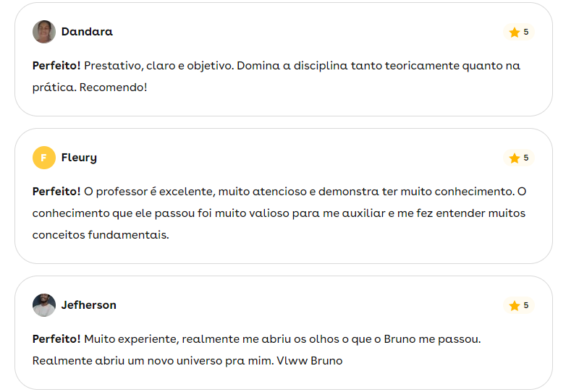The image size is (579, 392).
Task: Click the star icon on Jefherson's review
Action: (515, 306)
